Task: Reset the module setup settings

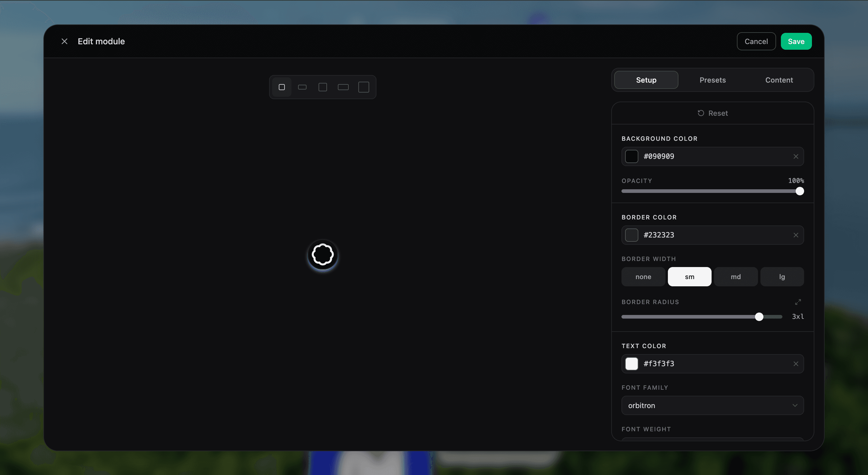Action: click(712, 113)
